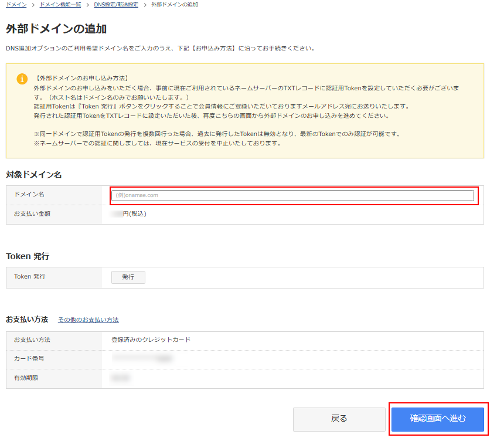Screen dimensions: 497x448
Task: Open the その他のお支払い方法 link
Action: coord(88,320)
